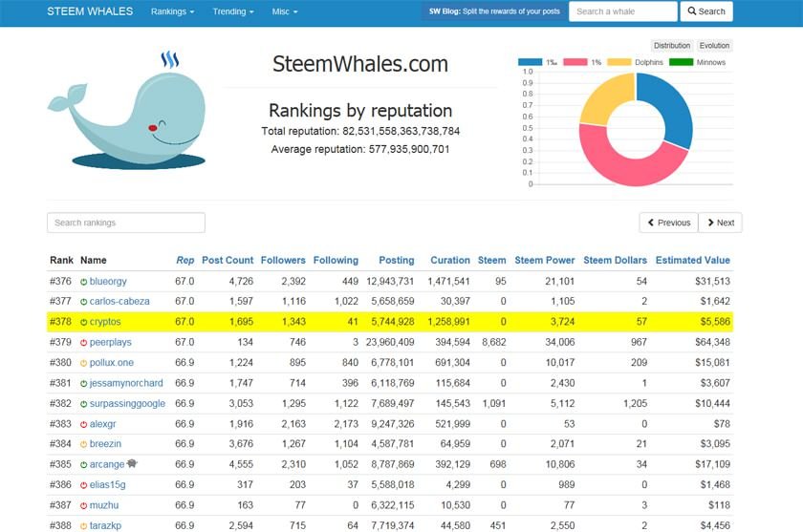Sort table by Post Count column

point(228,261)
